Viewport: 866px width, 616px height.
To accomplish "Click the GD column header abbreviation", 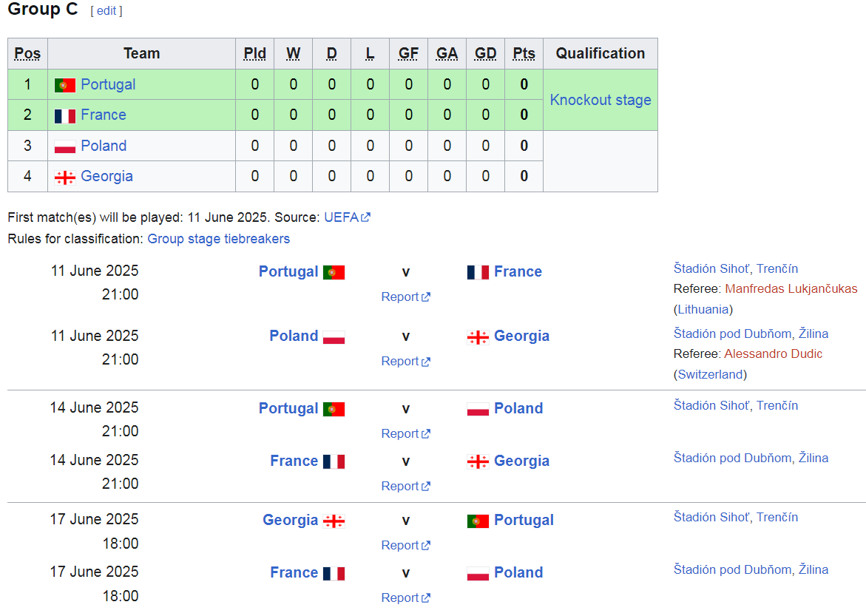I will click(485, 53).
